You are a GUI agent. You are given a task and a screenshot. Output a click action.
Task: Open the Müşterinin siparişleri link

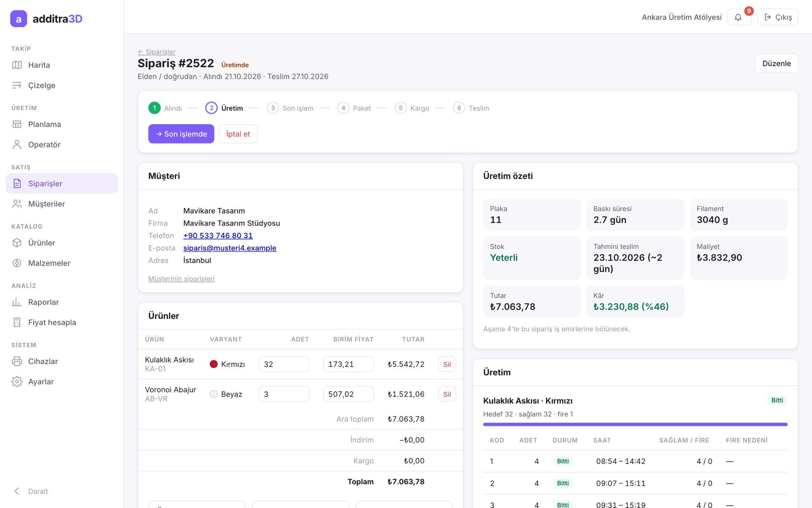point(181,279)
